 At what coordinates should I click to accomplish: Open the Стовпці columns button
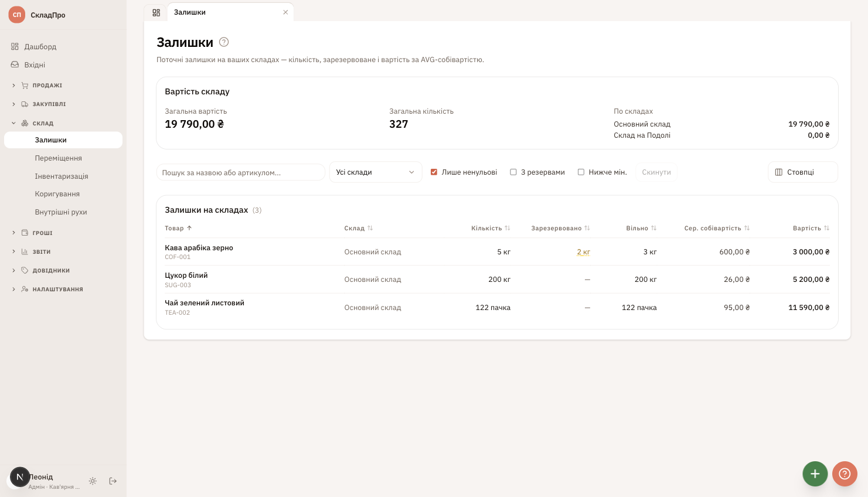[x=803, y=172]
